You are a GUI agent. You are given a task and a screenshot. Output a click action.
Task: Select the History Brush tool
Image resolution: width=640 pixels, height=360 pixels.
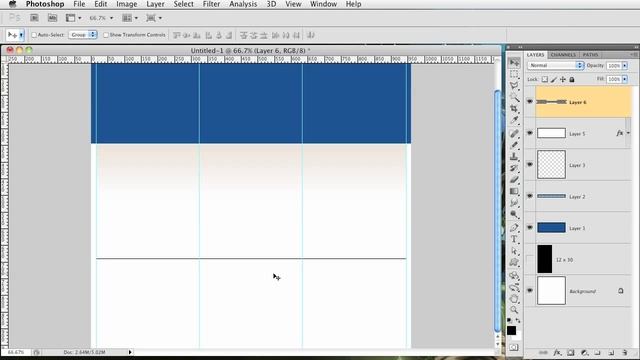coord(514,168)
